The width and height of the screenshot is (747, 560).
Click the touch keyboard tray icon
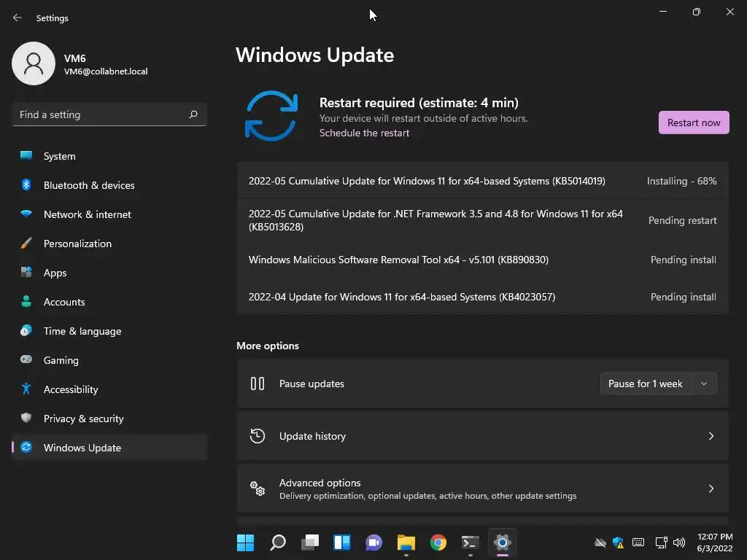pyautogui.click(x=638, y=542)
